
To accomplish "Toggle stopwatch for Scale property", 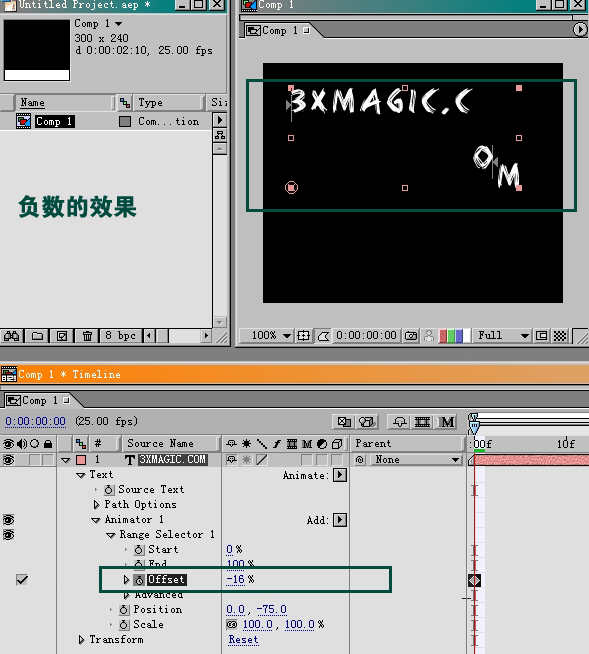I will click(x=124, y=625).
